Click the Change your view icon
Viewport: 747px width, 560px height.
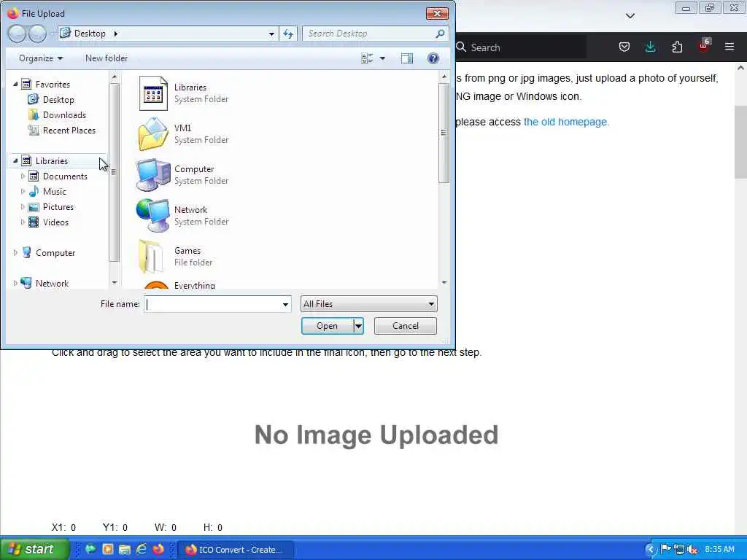click(367, 58)
